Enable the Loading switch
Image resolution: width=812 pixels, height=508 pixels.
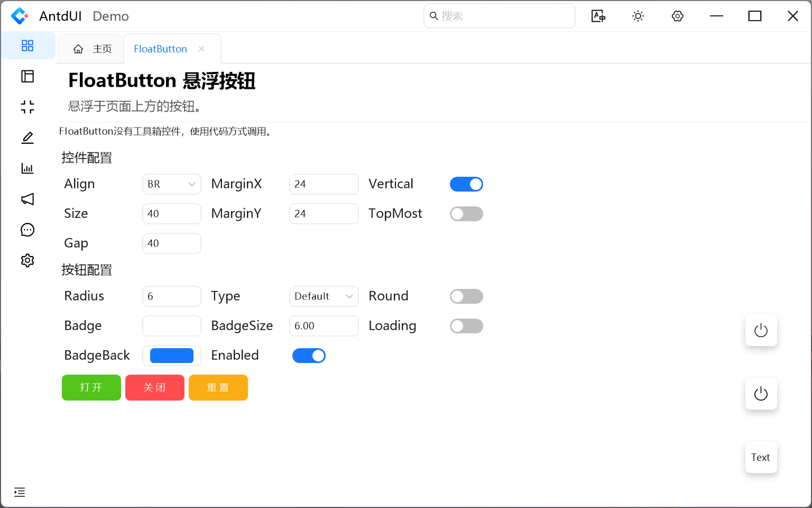[x=466, y=326]
